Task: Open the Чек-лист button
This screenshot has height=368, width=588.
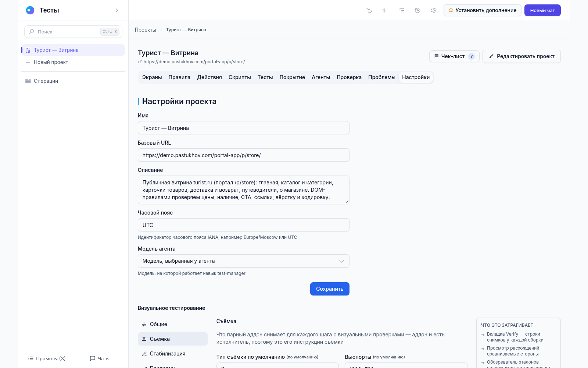Action: (454, 56)
